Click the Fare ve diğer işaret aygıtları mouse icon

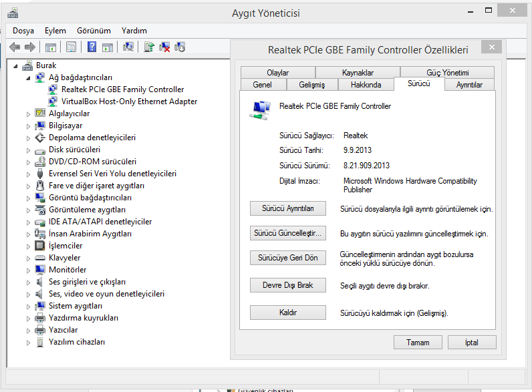coord(40,186)
